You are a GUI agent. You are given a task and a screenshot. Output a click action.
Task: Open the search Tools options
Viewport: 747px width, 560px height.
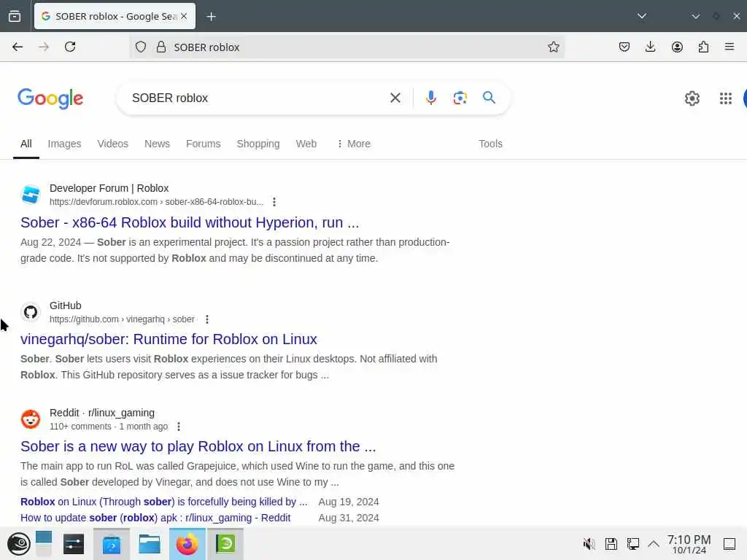tap(491, 144)
